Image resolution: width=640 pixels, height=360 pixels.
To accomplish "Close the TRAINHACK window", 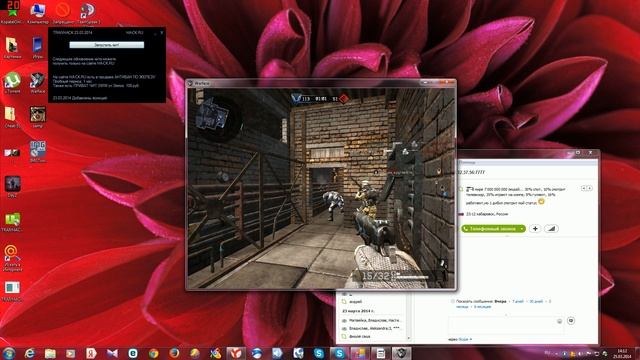I will (x=162, y=32).
